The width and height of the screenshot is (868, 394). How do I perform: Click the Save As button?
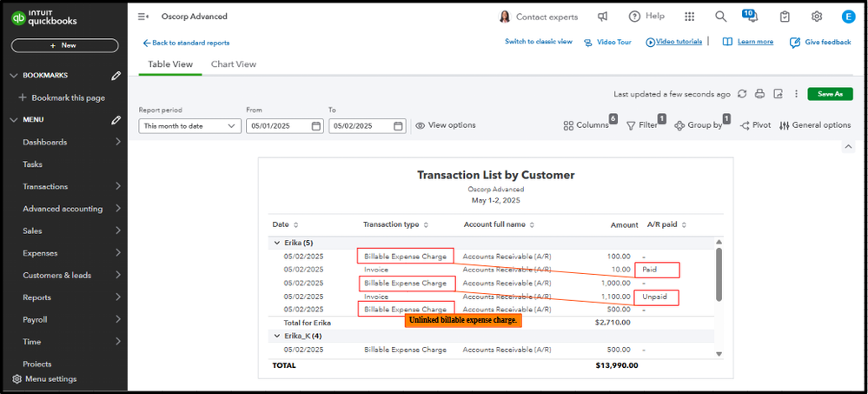click(x=830, y=94)
